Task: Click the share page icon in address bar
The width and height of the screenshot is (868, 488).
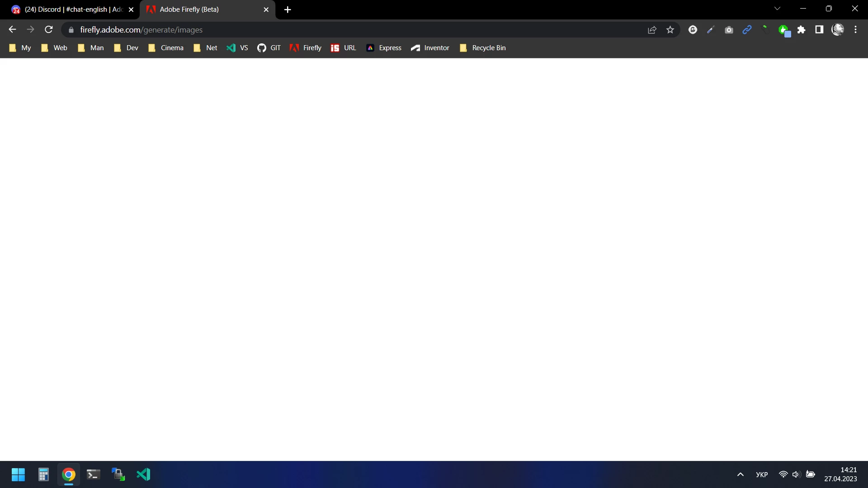Action: pos(652,30)
